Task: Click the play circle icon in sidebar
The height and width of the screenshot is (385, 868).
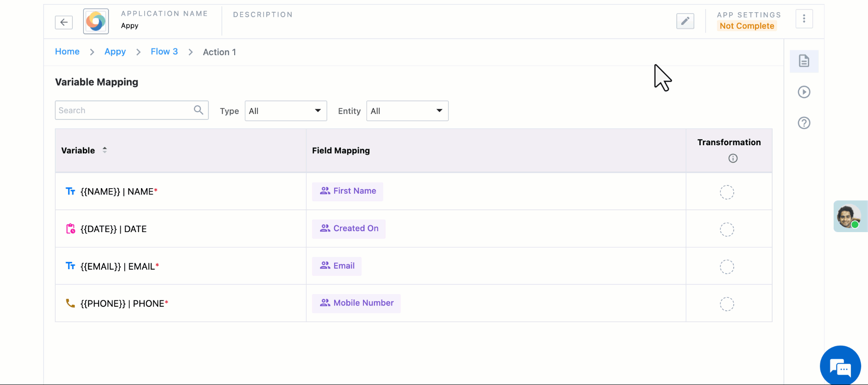Action: (x=804, y=92)
